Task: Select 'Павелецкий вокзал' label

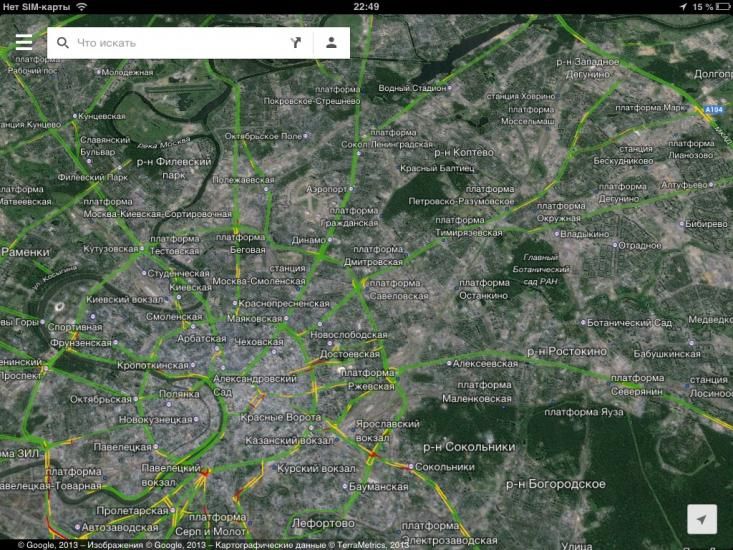Action: (x=171, y=475)
